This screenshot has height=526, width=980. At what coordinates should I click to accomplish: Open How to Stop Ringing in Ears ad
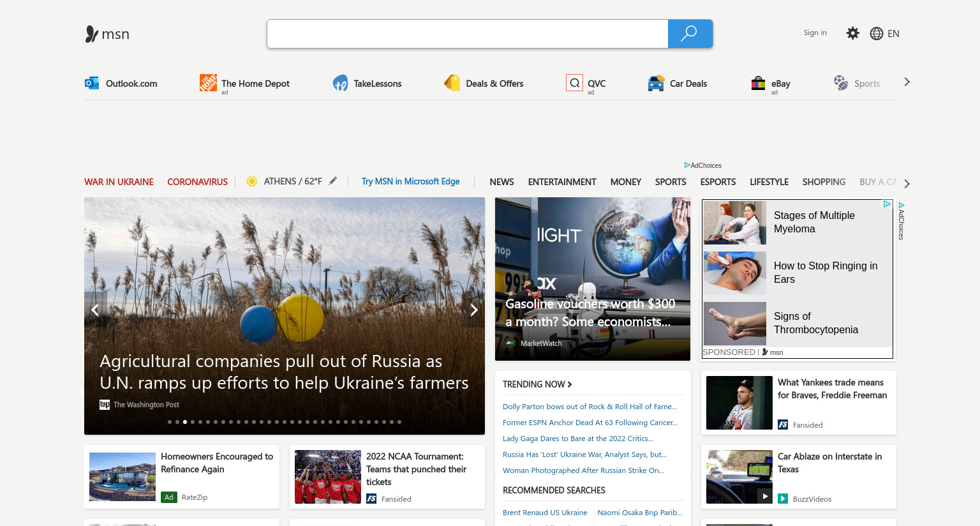(x=798, y=273)
